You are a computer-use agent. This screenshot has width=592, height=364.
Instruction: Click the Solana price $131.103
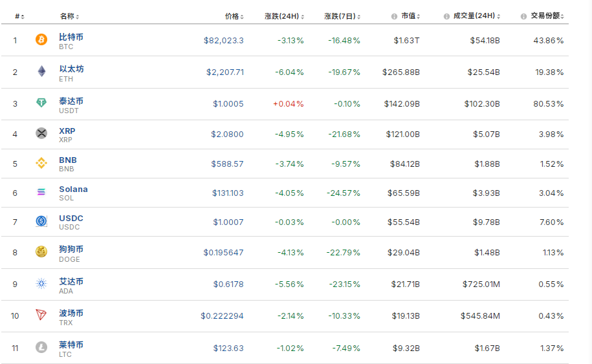point(228,193)
